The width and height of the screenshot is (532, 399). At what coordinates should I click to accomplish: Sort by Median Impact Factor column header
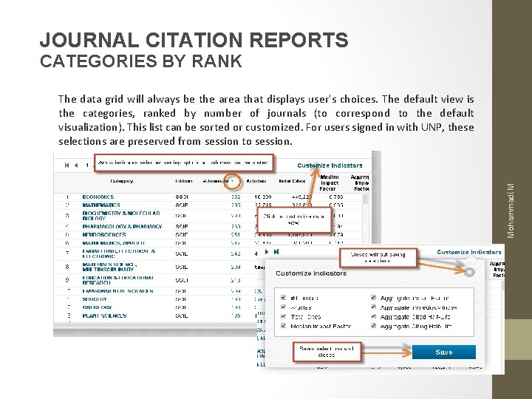coord(330,183)
